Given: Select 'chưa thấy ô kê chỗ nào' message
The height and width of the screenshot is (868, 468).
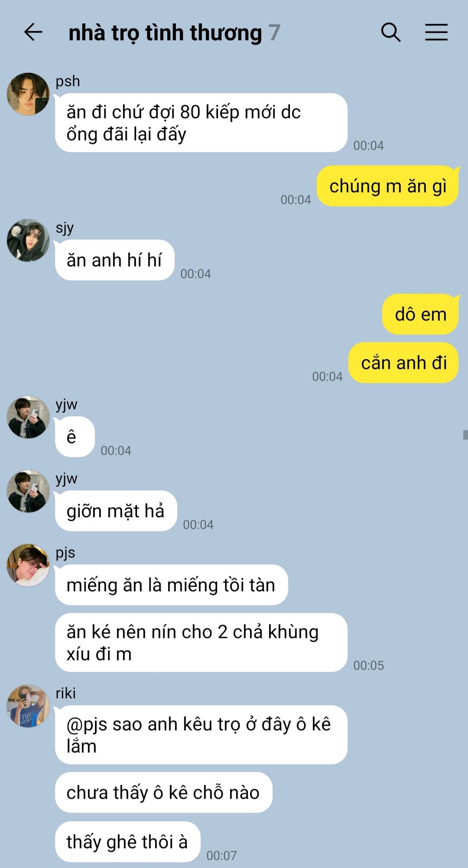Looking at the screenshot, I should [x=164, y=793].
